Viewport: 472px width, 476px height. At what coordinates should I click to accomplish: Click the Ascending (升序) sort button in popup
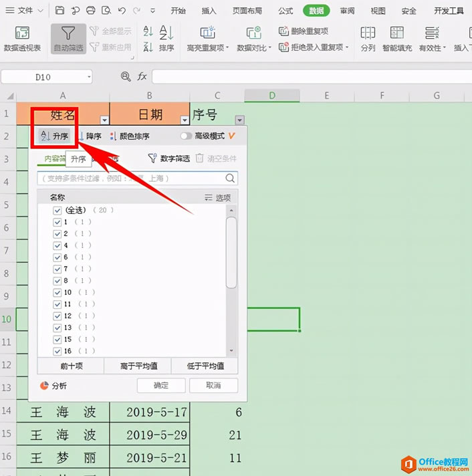(x=54, y=136)
